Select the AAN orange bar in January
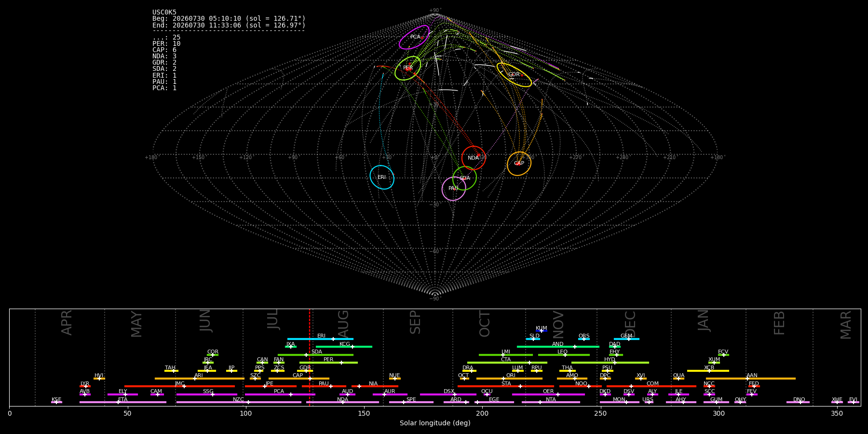This screenshot has height=434, width=868. click(751, 379)
